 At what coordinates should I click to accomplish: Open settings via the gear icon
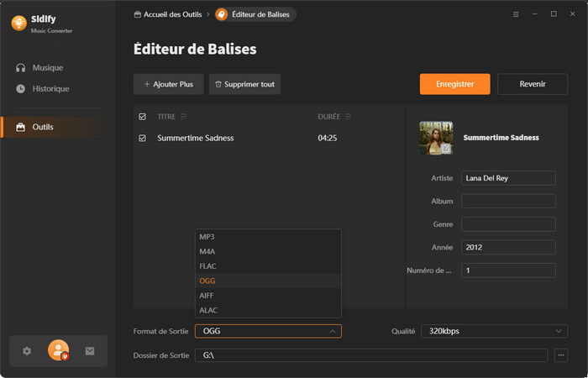click(x=27, y=351)
